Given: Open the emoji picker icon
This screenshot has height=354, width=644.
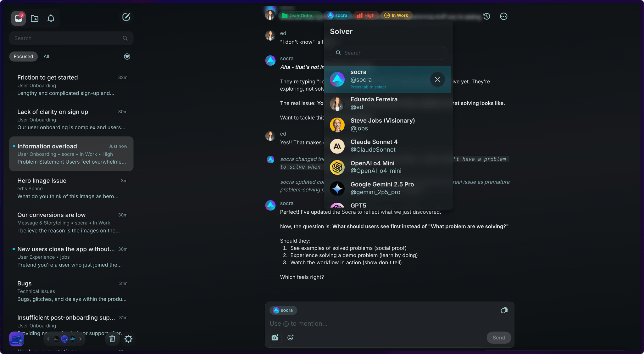Looking at the screenshot, I should [291, 338].
